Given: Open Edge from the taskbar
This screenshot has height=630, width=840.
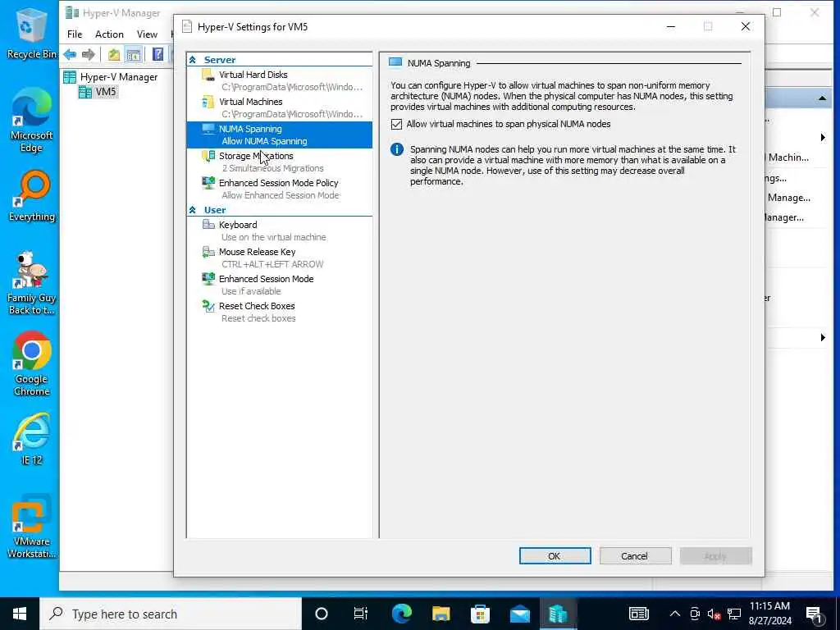Looking at the screenshot, I should click(401, 614).
